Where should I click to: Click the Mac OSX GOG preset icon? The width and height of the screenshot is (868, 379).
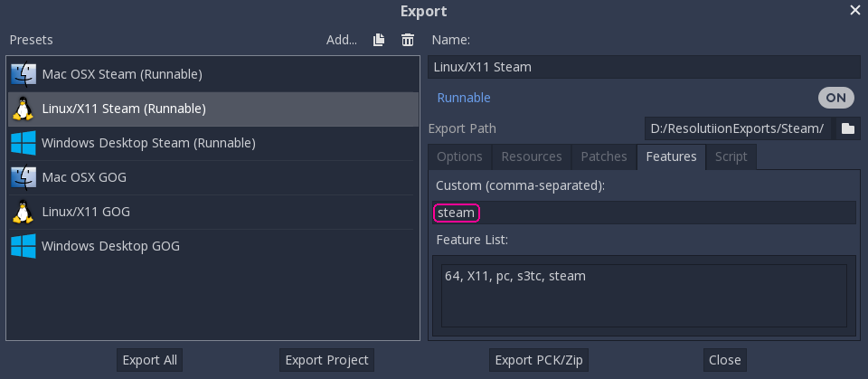click(x=24, y=177)
